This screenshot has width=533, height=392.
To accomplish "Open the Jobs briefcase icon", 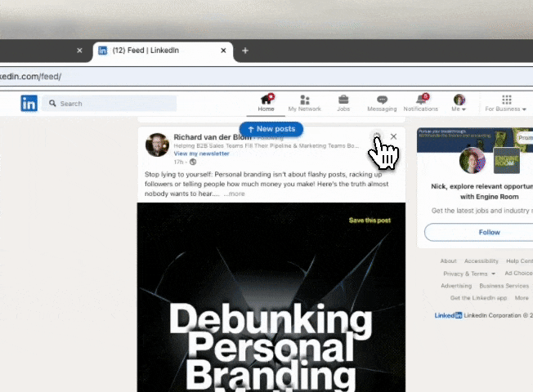I will click(343, 99).
